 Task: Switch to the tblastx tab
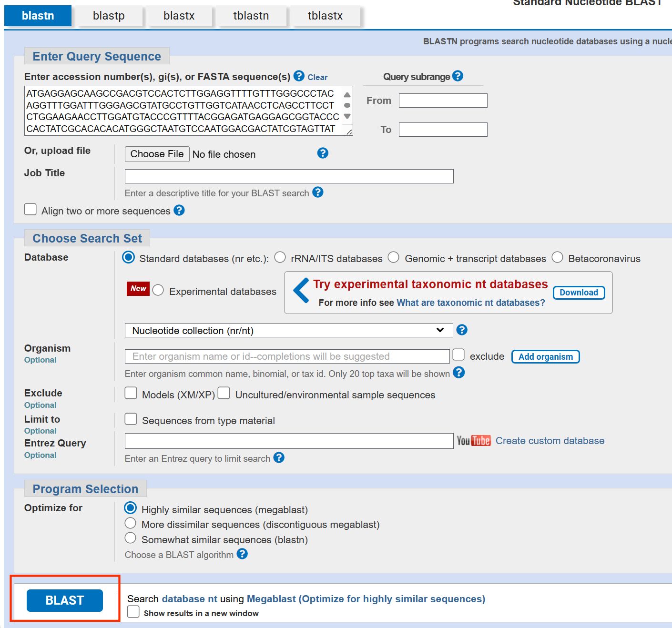325,16
